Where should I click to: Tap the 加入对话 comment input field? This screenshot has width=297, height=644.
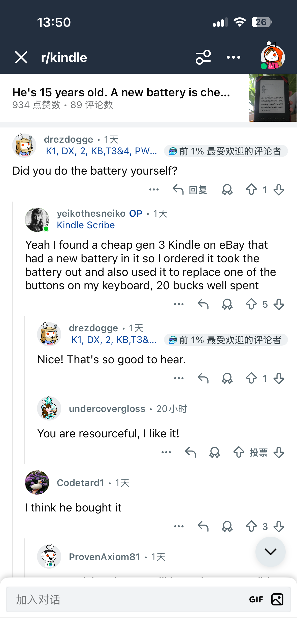coord(126,600)
